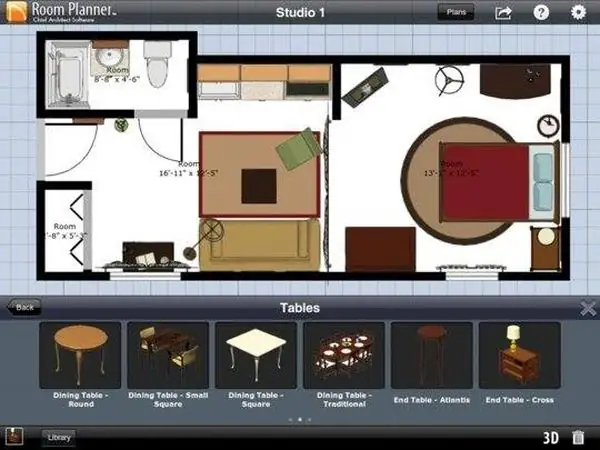Select the right orange kitchen cabinet
The image size is (600, 450).
(x=309, y=73)
